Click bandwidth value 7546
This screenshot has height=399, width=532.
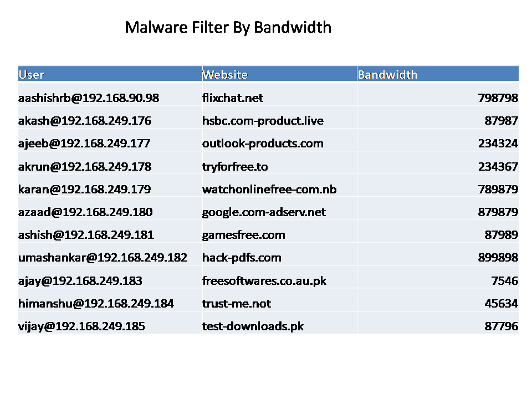[504, 280]
